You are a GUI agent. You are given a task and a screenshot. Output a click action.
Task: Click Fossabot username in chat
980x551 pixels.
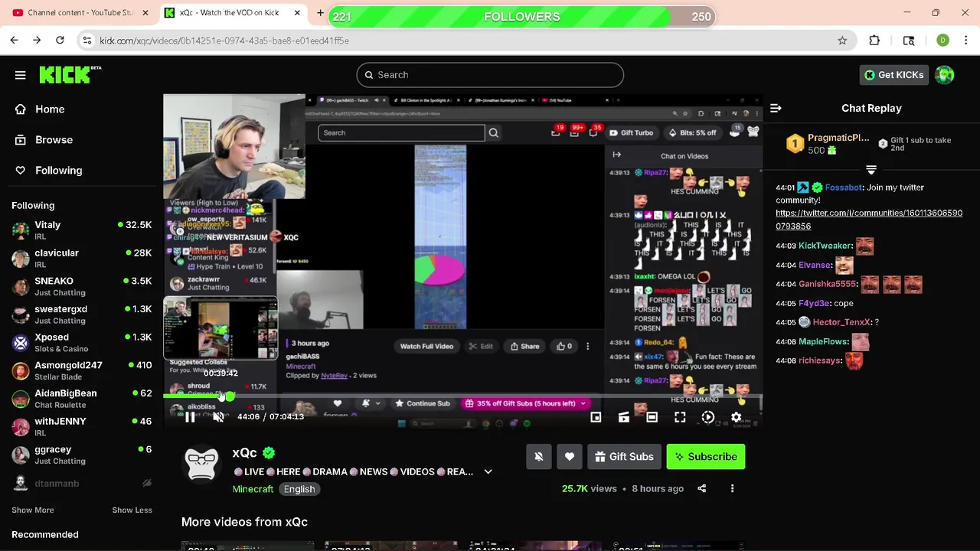844,187
